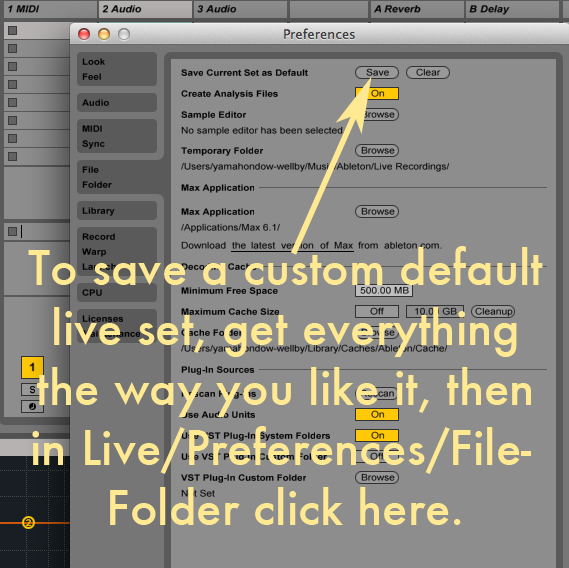
Task: Click the 10.0 GB maximum cache size field
Action: click(434, 311)
